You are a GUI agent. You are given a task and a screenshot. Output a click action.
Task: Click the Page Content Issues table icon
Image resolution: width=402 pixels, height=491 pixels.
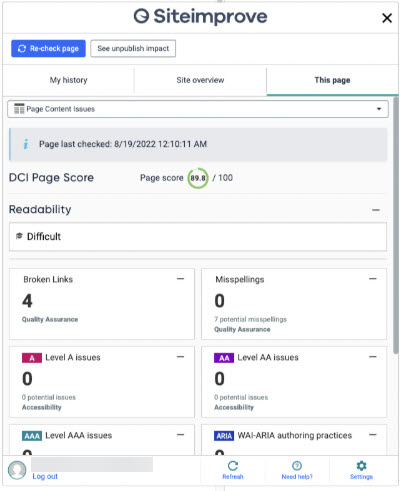click(x=19, y=109)
